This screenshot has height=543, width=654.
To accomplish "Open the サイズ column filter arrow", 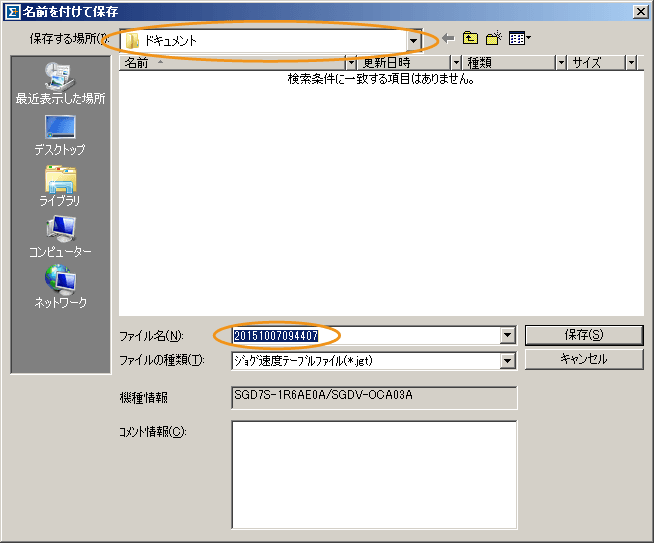I will coord(631,63).
